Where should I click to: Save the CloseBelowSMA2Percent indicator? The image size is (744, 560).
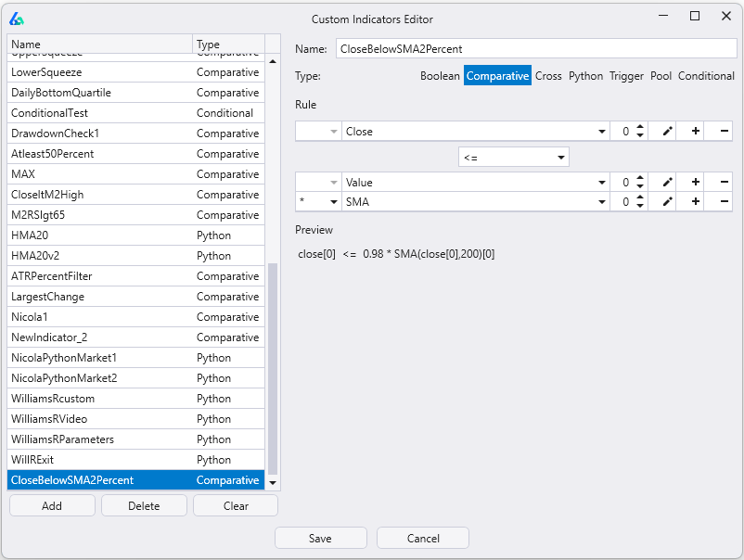pos(320,537)
